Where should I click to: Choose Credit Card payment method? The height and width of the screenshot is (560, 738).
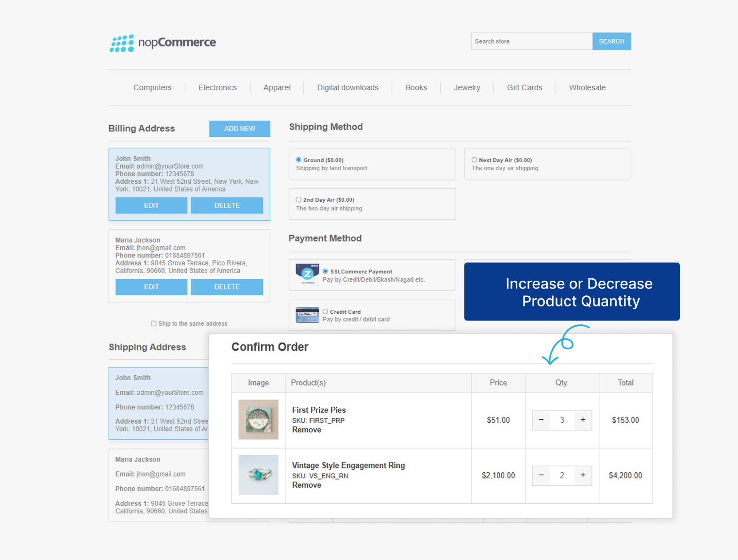(x=325, y=311)
